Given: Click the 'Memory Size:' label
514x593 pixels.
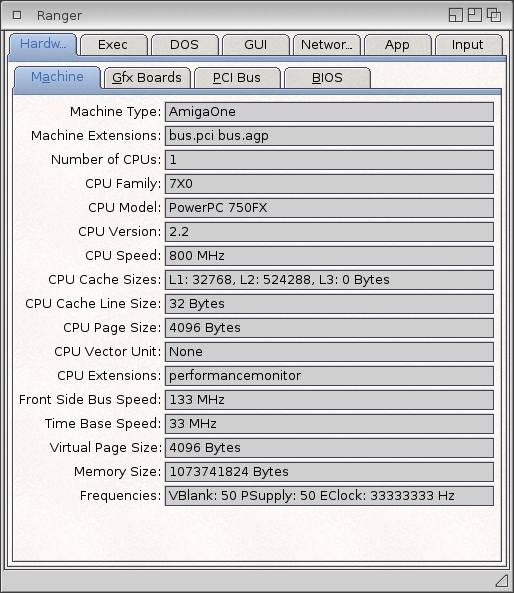Looking at the screenshot, I should point(117,472).
